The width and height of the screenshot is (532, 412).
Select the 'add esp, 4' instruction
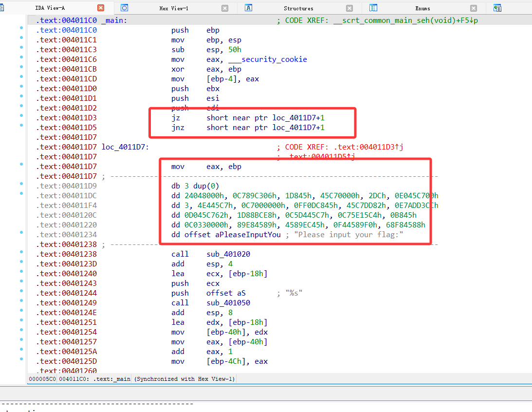tap(202, 263)
